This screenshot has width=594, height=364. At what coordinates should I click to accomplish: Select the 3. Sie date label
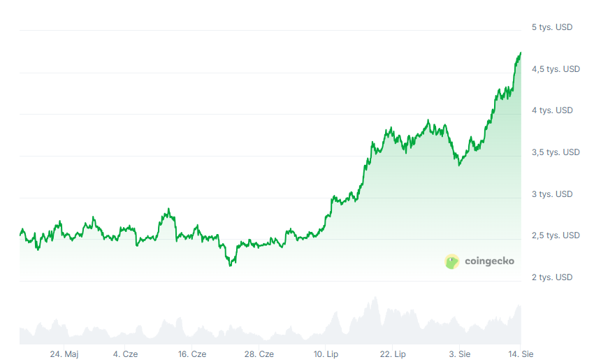pyautogui.click(x=460, y=354)
